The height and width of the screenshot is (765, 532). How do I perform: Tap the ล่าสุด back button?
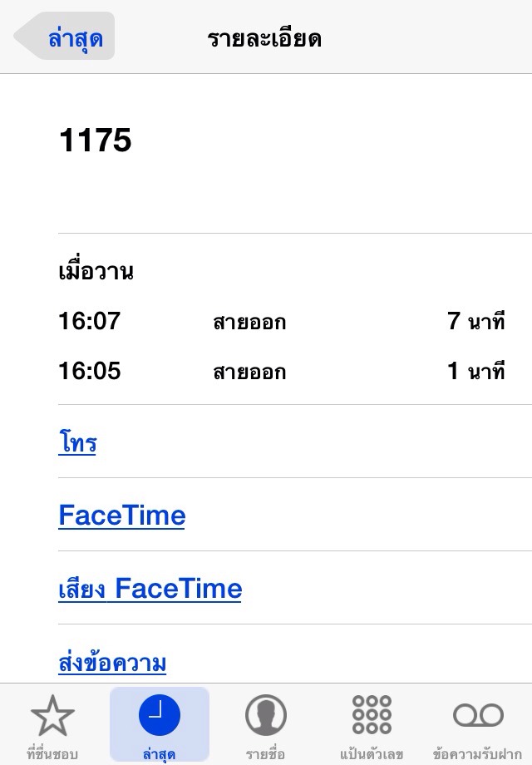click(64, 36)
